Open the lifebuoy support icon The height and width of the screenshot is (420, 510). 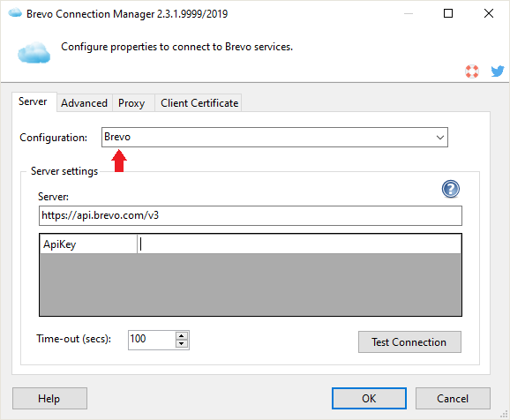click(472, 71)
